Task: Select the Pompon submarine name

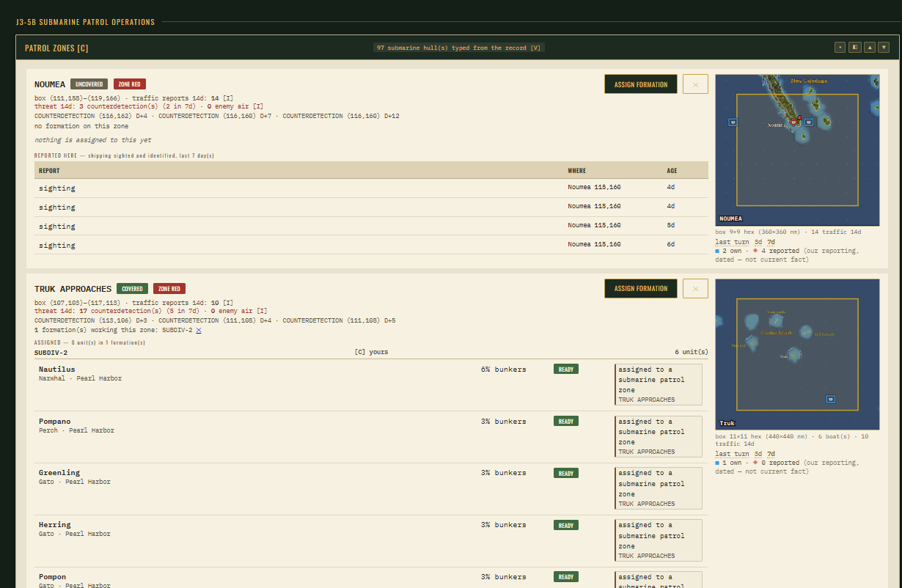Action: (x=52, y=577)
